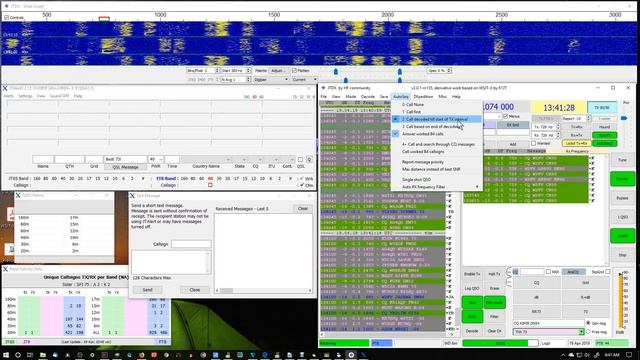Open the Current spectrum dropdown in Wide Graph

pyautogui.click(x=304, y=80)
